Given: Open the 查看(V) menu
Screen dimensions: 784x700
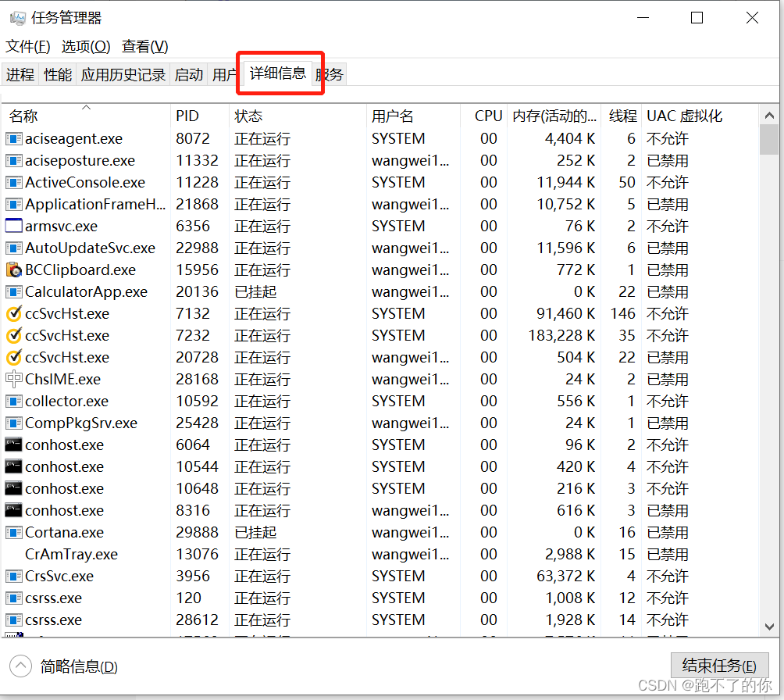Looking at the screenshot, I should [145, 47].
